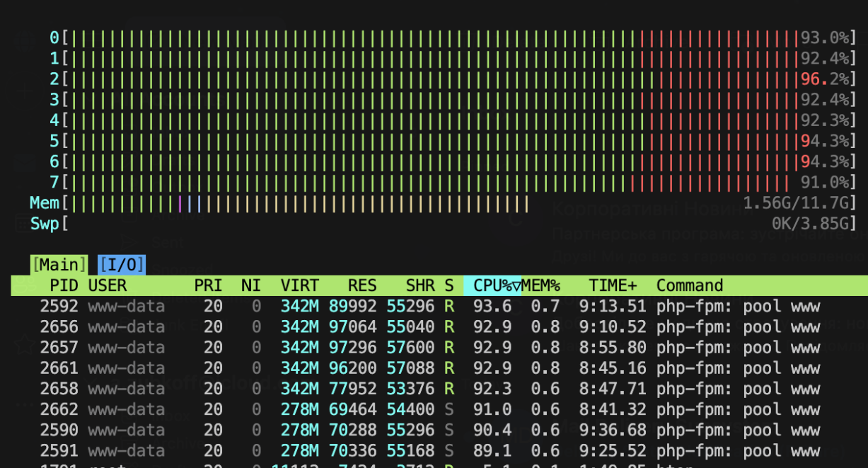Click TIME+ value 9:25.52
The height and width of the screenshot is (468, 868).
pyautogui.click(x=613, y=450)
